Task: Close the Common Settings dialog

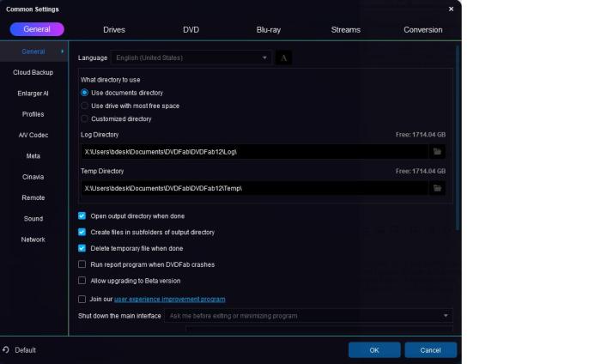Action: coord(451,9)
